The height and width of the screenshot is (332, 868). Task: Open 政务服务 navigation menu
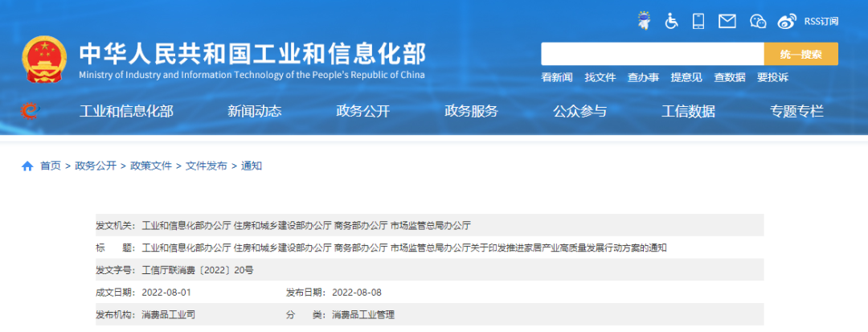(x=472, y=112)
